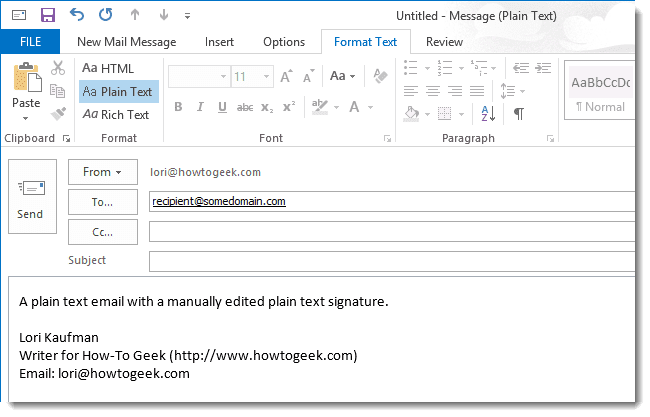Viewport: 650px width, 417px height.
Task: Click the Paste clipboard icon
Action: (26, 78)
